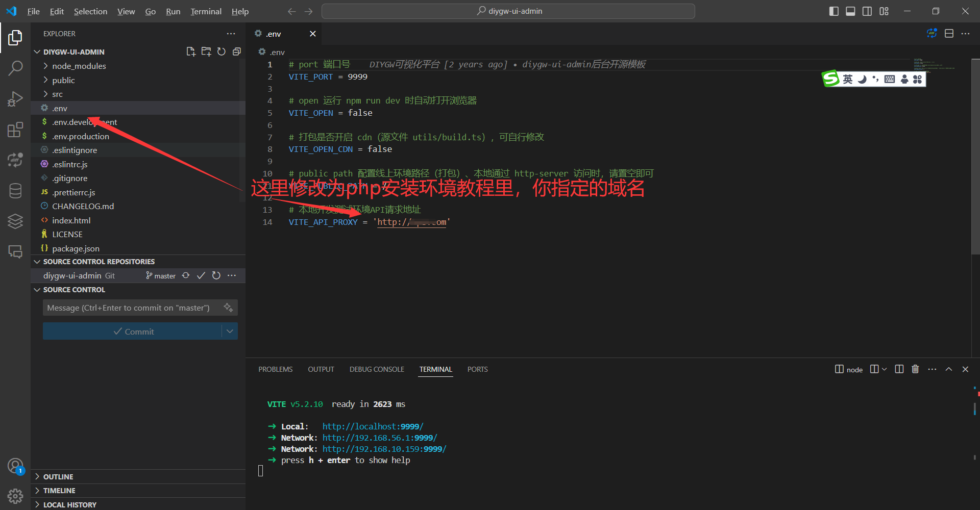Close the .env editor tab
This screenshot has height=510, width=980.
[x=313, y=34]
